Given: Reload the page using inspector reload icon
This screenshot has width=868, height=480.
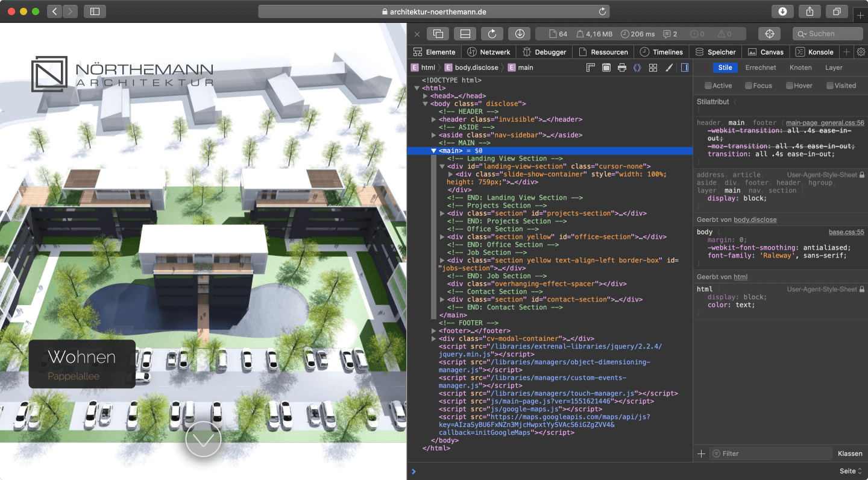Looking at the screenshot, I should [x=492, y=34].
